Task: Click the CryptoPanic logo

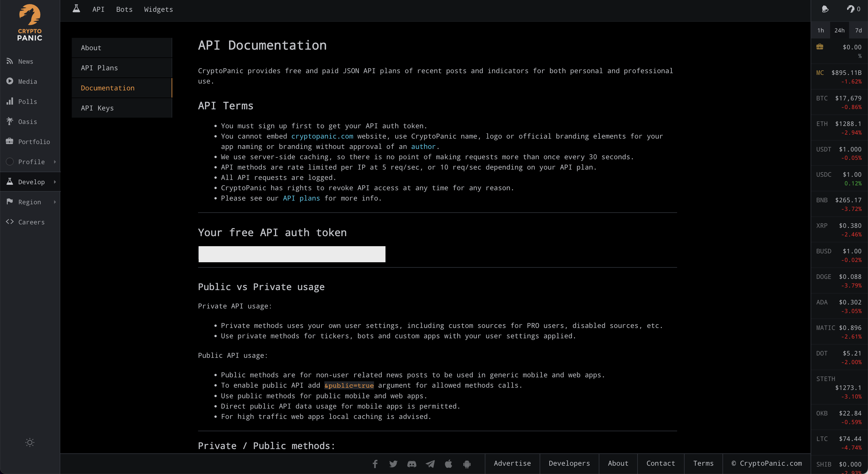Action: (x=30, y=23)
